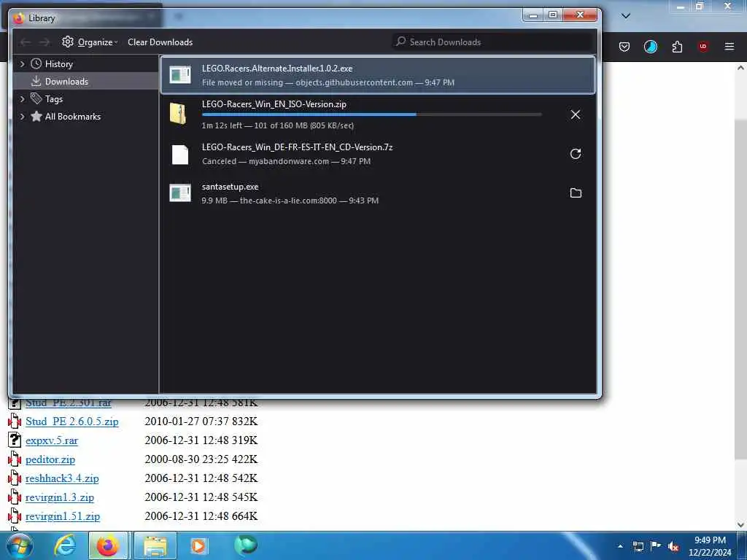Open the uBlock Origin extension icon
This screenshot has height=560, width=747.
[x=703, y=46]
